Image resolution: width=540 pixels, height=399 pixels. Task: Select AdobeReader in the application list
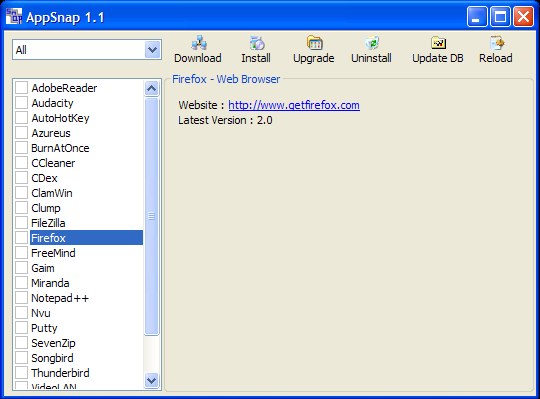64,88
